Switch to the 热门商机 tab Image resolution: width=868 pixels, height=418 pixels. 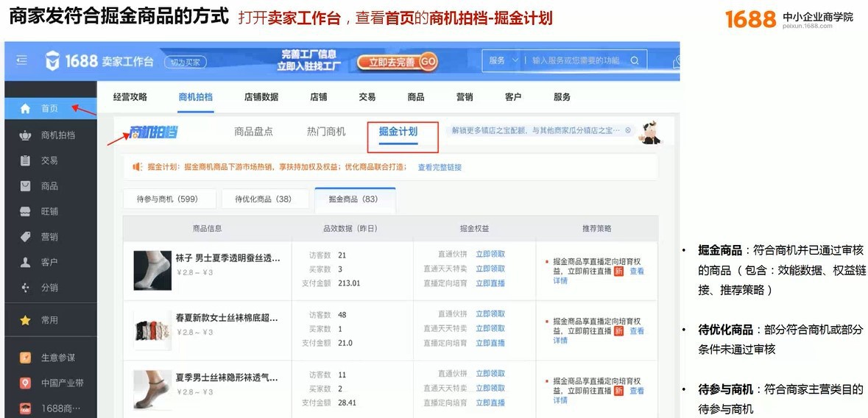(326, 132)
